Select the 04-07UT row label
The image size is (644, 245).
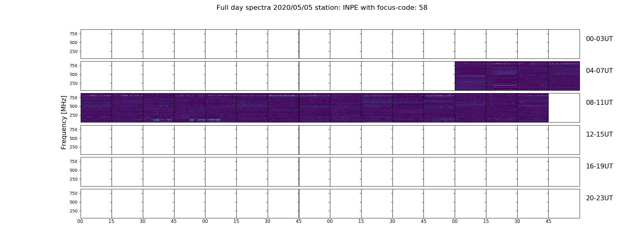[x=599, y=71]
